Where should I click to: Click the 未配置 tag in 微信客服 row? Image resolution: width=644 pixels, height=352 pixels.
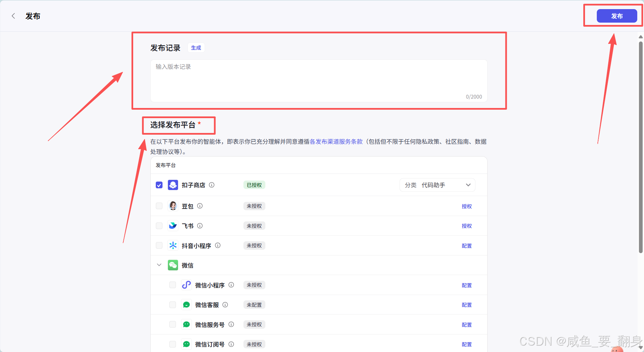pyautogui.click(x=254, y=305)
